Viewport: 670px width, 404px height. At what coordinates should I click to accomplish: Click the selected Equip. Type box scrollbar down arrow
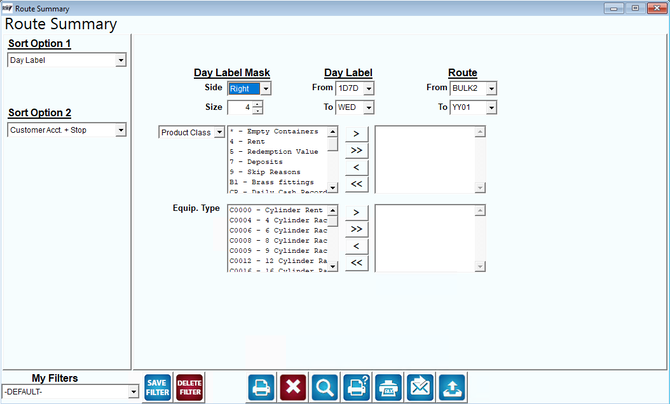[x=480, y=266]
